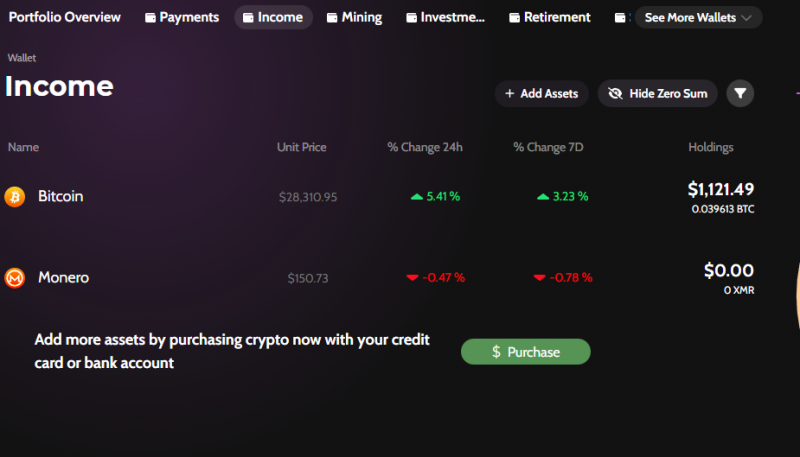The image size is (800, 457).
Task: Sort by the Unit Price column header
Action: click(301, 148)
